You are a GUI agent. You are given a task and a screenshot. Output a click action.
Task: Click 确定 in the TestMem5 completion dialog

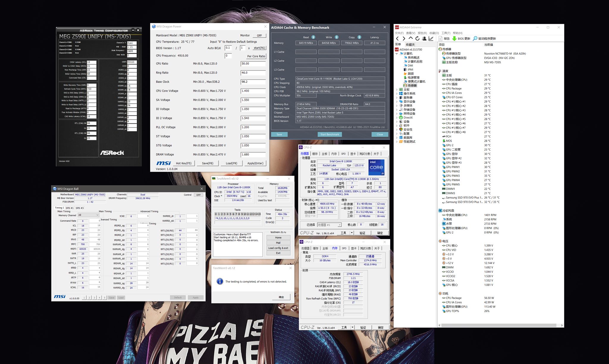281,297
